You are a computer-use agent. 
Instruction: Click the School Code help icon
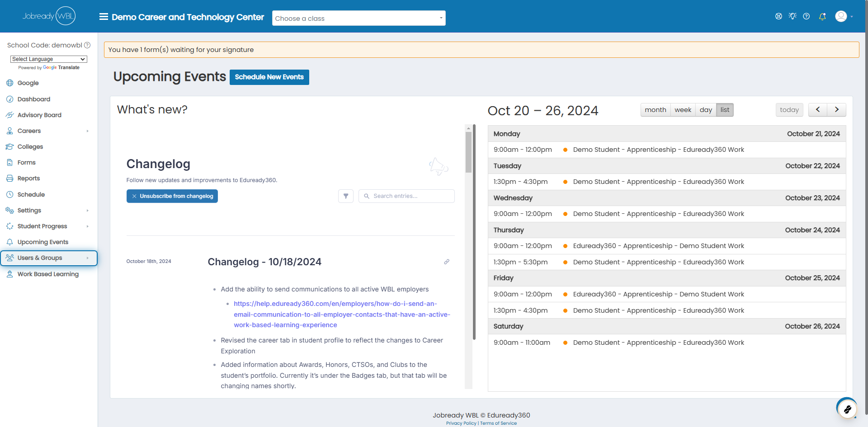(x=87, y=45)
